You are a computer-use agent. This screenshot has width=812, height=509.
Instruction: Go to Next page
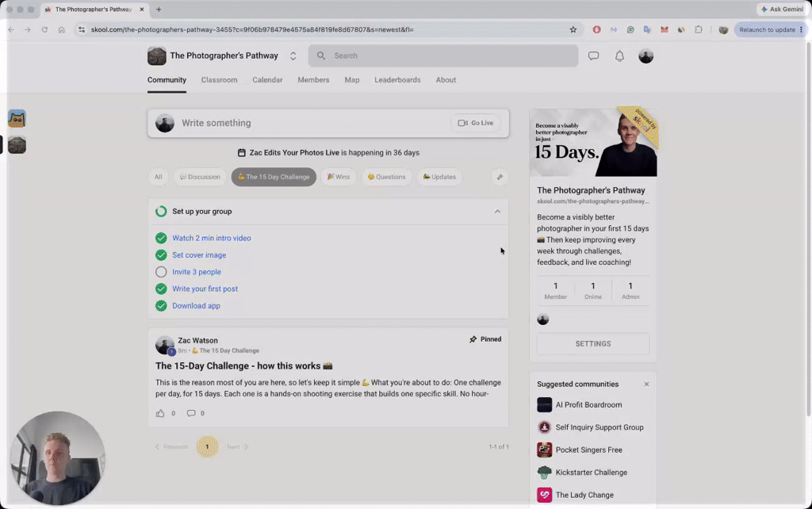point(238,446)
